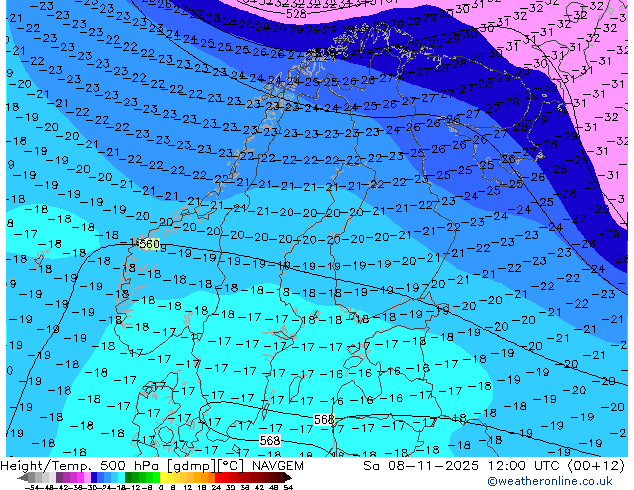Pick the dark navy blue legend swatch

click(x=94, y=477)
